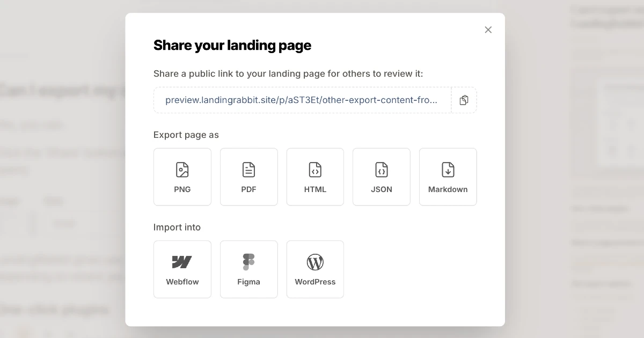Close the share landing page dialog
This screenshot has width=644, height=338.
(488, 30)
